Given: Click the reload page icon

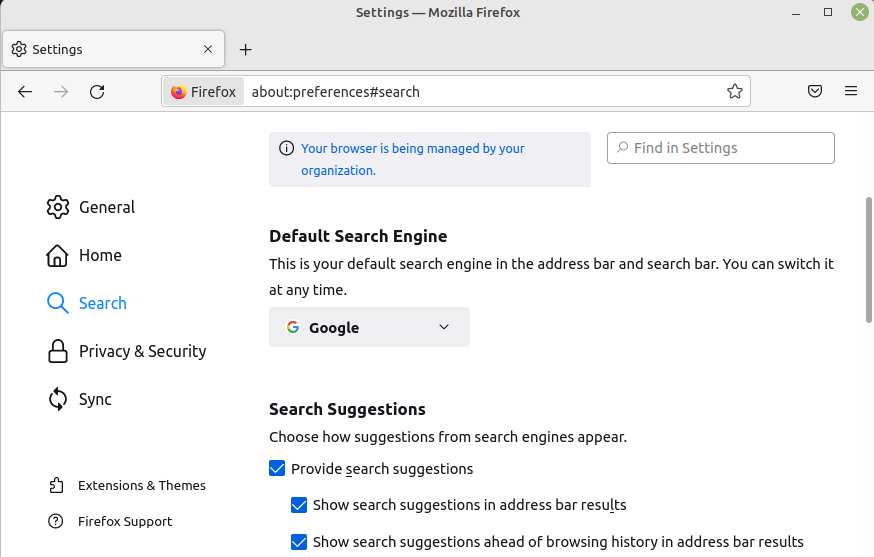Looking at the screenshot, I should click(x=97, y=92).
